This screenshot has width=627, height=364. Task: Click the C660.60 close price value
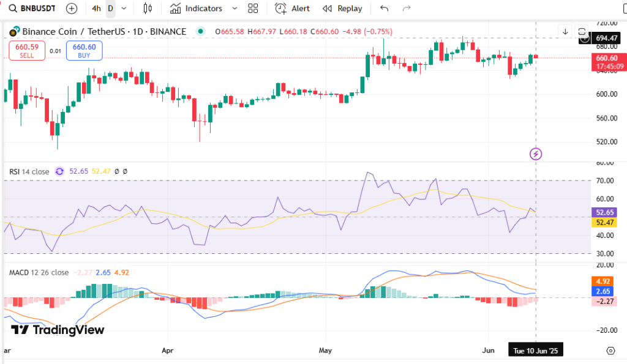325,32
